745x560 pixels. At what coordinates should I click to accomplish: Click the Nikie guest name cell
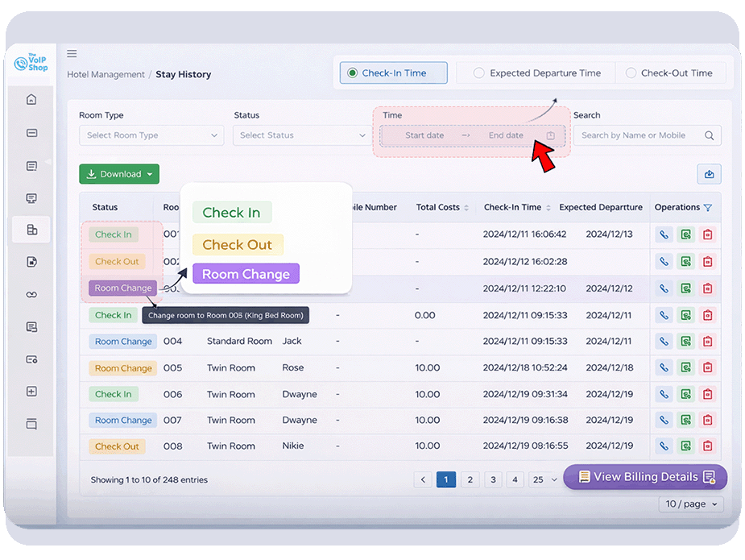pos(292,446)
